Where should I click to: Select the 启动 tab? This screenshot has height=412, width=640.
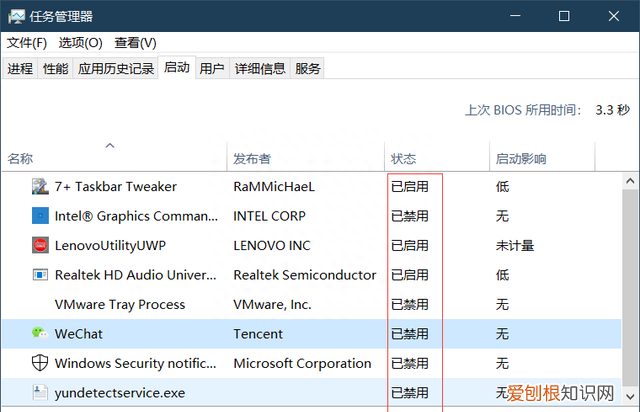[177, 67]
